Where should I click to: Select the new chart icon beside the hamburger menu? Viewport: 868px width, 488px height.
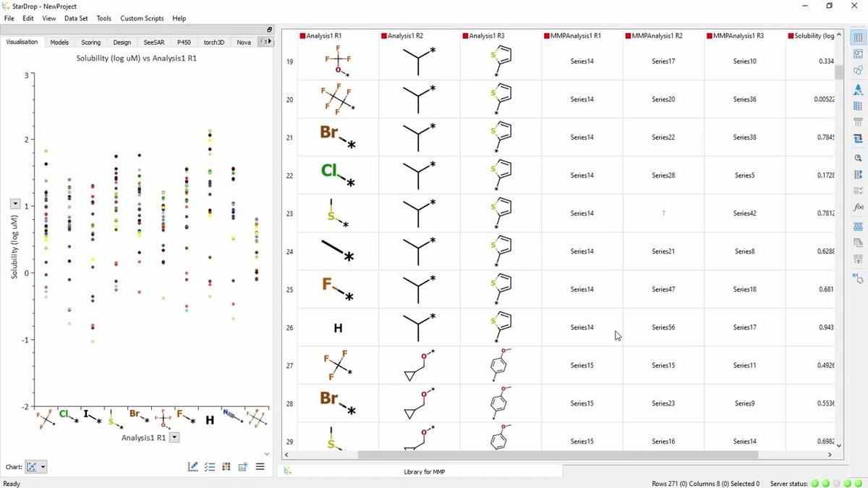[243, 466]
